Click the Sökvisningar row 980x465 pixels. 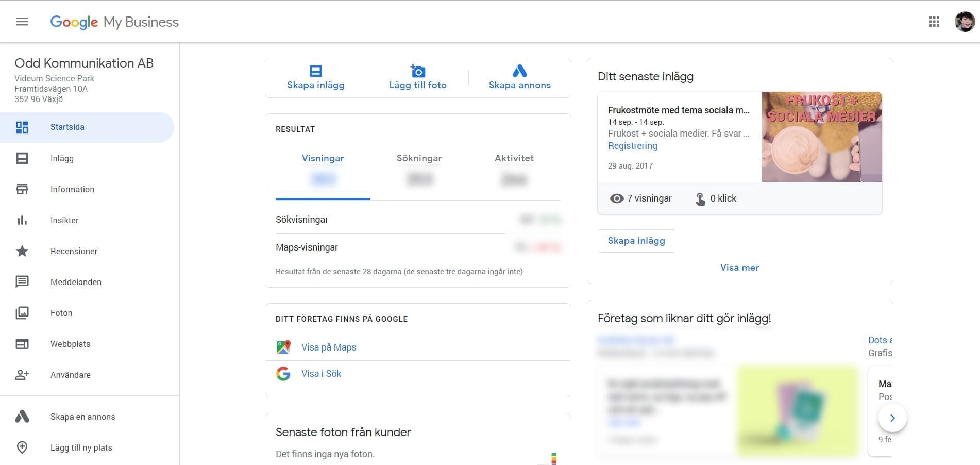tap(418, 220)
